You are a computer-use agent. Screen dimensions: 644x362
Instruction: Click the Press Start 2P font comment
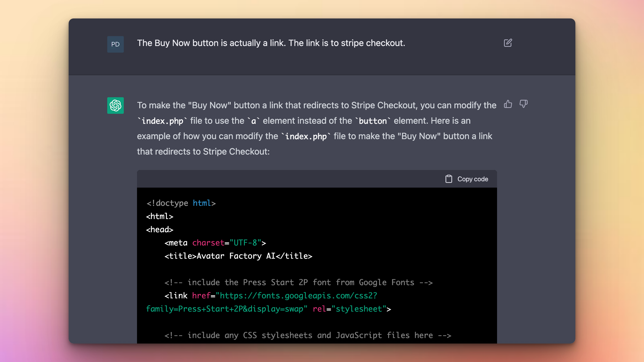[x=298, y=282]
